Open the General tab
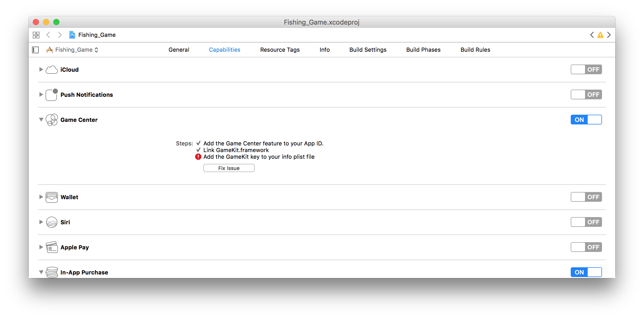The width and height of the screenshot is (644, 319). [179, 50]
